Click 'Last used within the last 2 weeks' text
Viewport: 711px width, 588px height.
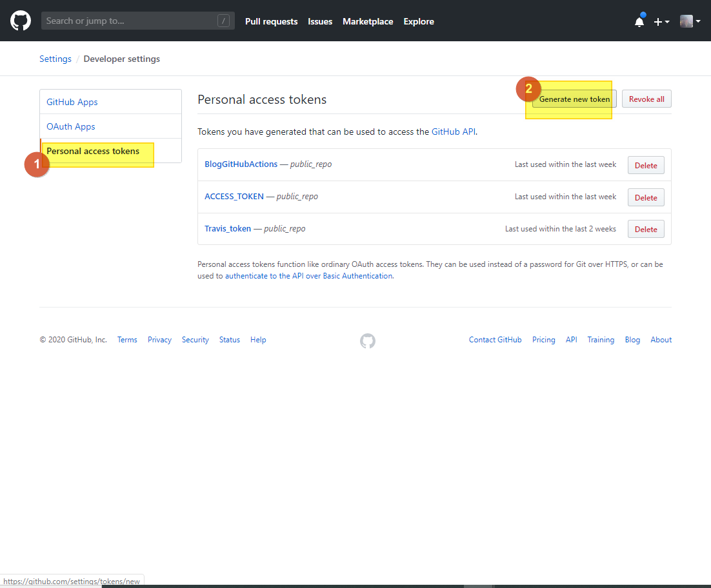(561, 229)
